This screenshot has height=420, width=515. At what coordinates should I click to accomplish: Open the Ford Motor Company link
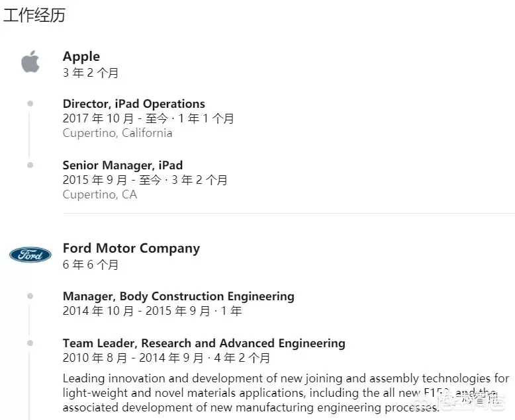pyautogui.click(x=131, y=249)
